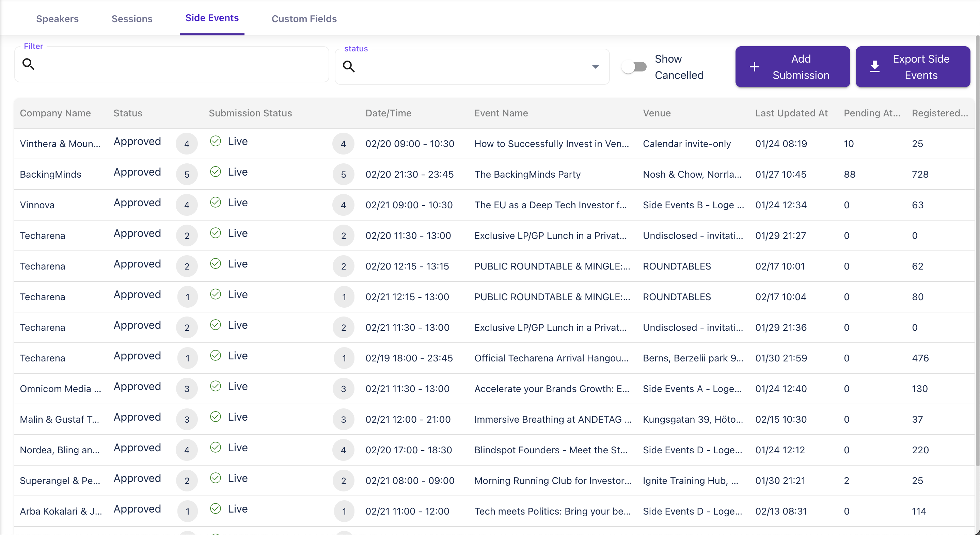Image resolution: width=980 pixels, height=535 pixels.
Task: Click the status field search icon
Action: click(348, 67)
